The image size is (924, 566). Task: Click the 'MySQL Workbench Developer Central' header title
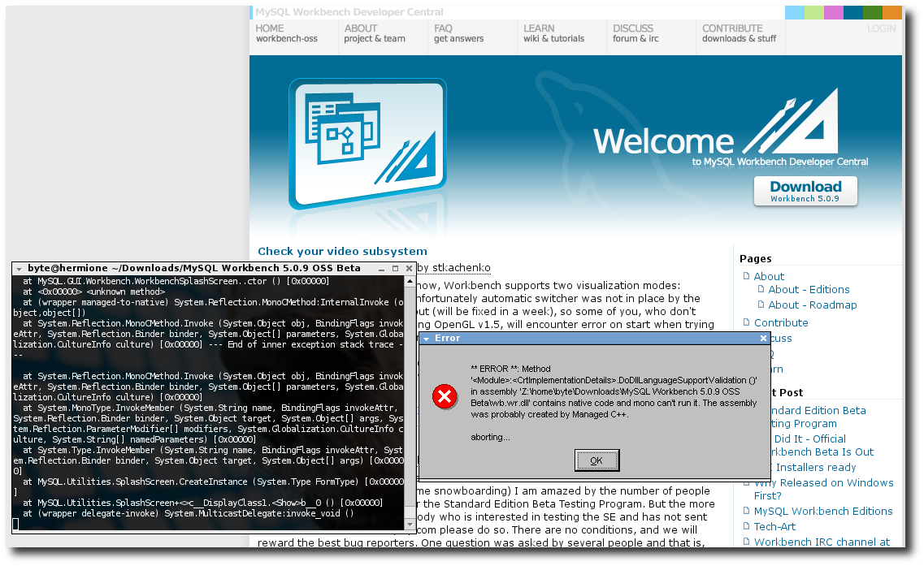tap(349, 12)
